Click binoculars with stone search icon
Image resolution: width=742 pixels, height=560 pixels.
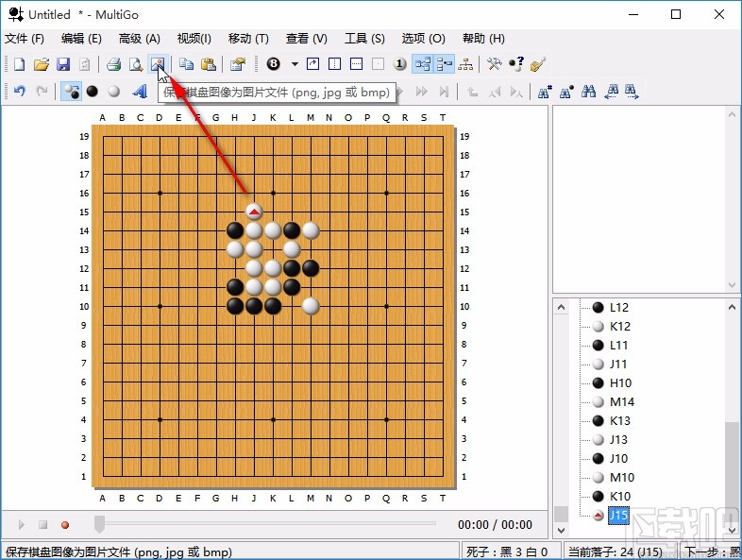coord(566,92)
